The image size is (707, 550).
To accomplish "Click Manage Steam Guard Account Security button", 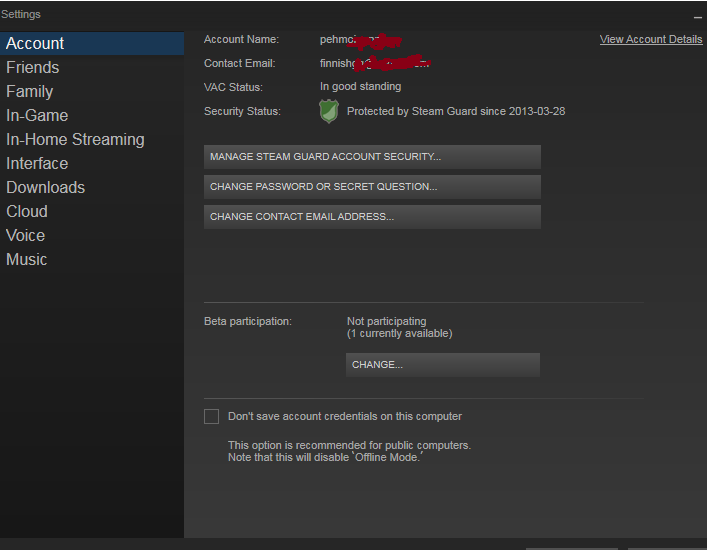I will click(372, 157).
